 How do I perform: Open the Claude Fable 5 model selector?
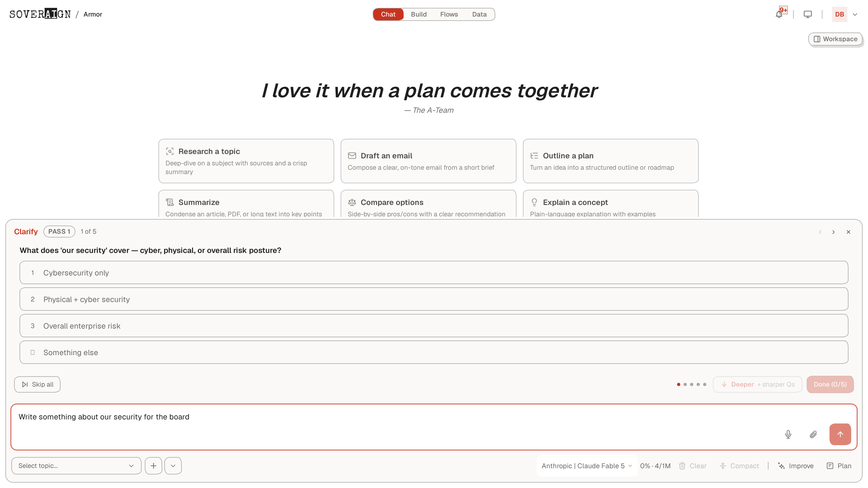click(587, 466)
